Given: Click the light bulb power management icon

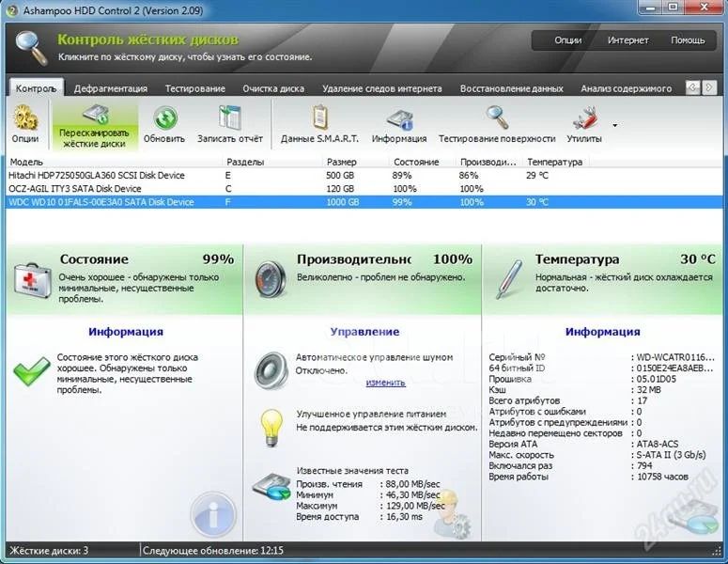Looking at the screenshot, I should (x=271, y=428).
